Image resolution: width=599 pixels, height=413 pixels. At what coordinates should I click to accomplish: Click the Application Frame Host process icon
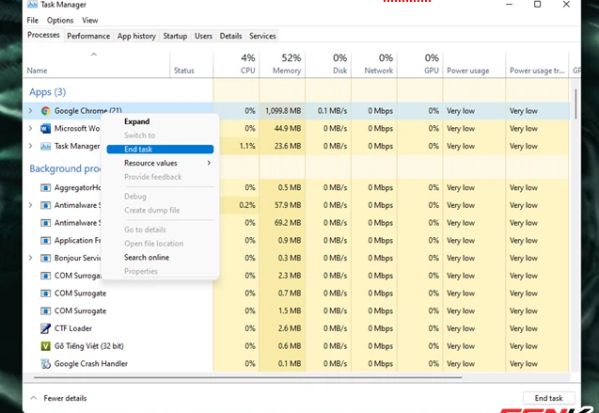(45, 240)
